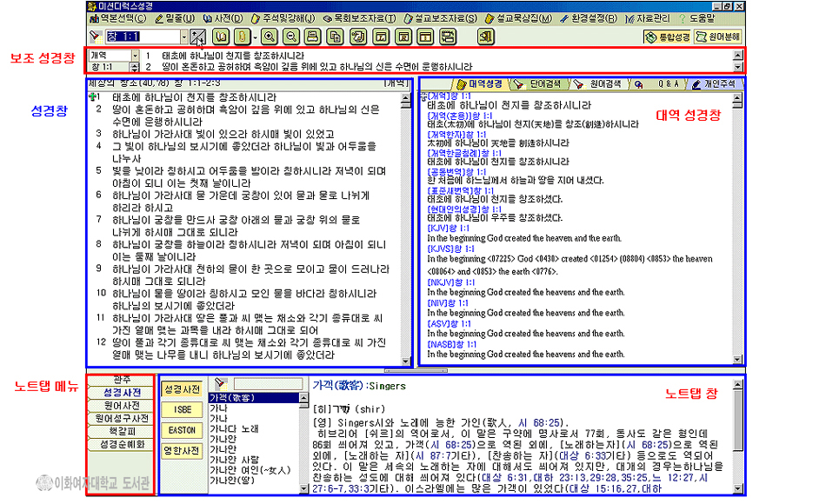The height and width of the screenshot is (504, 826).
Task: Click the flashlight icon in dictionary search panel
Action: (x=220, y=383)
